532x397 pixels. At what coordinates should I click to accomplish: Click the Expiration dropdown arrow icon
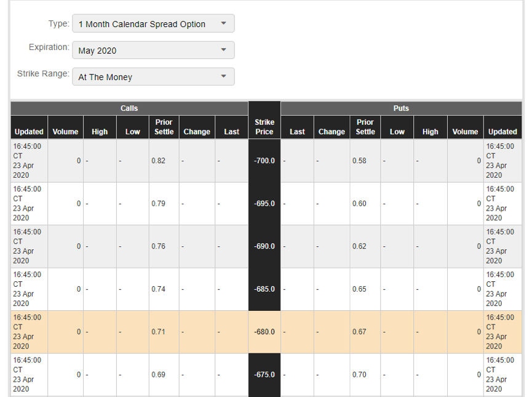point(223,50)
